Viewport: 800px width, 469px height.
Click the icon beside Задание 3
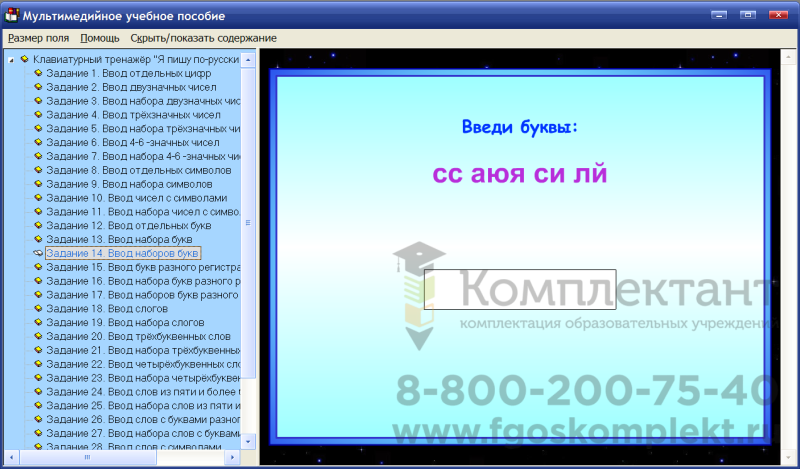[x=38, y=101]
